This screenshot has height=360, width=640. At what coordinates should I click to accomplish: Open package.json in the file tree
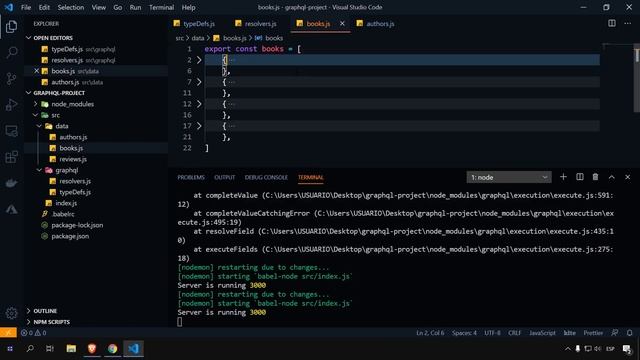[x=70, y=236]
